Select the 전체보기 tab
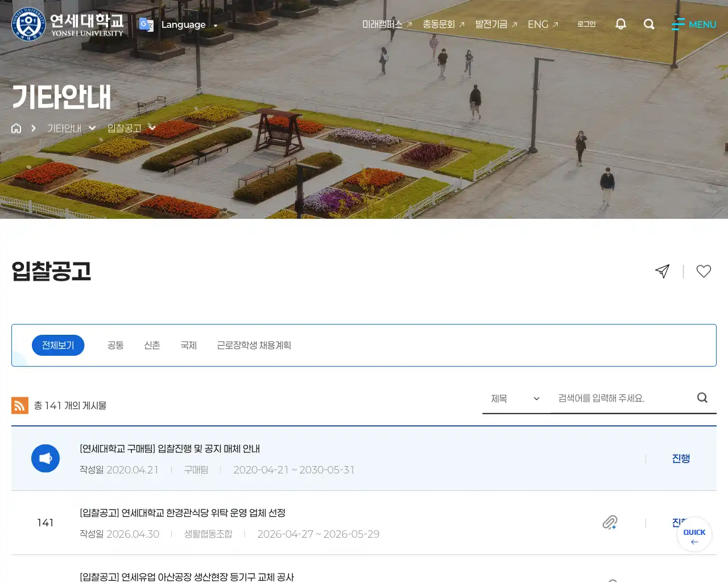Viewport: 728px width, 582px height. point(58,345)
